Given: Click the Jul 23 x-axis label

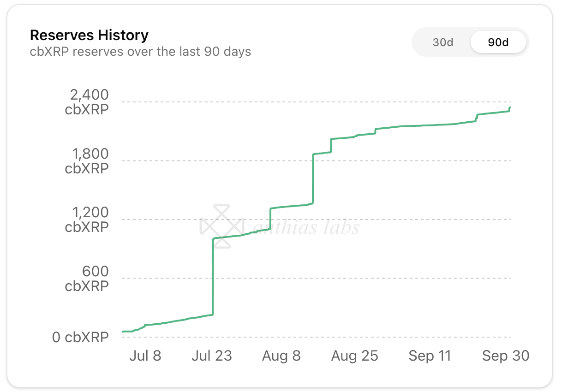Looking at the screenshot, I should pyautogui.click(x=212, y=356).
